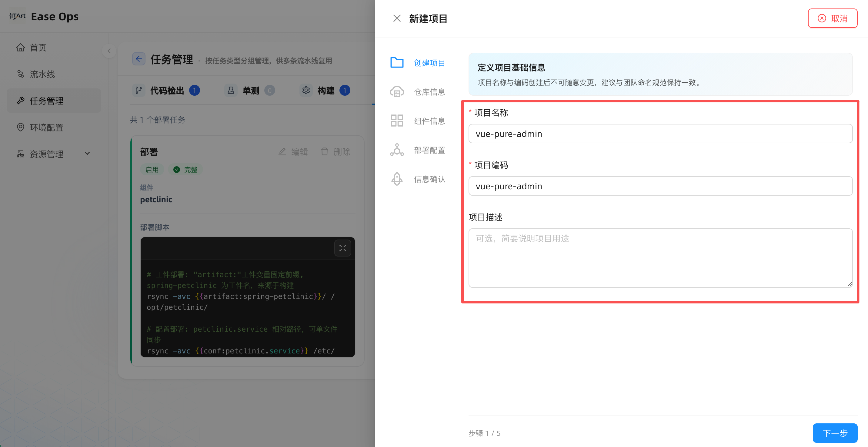The image size is (868, 447).
Task: Expand the deploy script code editor
Action: click(342, 248)
